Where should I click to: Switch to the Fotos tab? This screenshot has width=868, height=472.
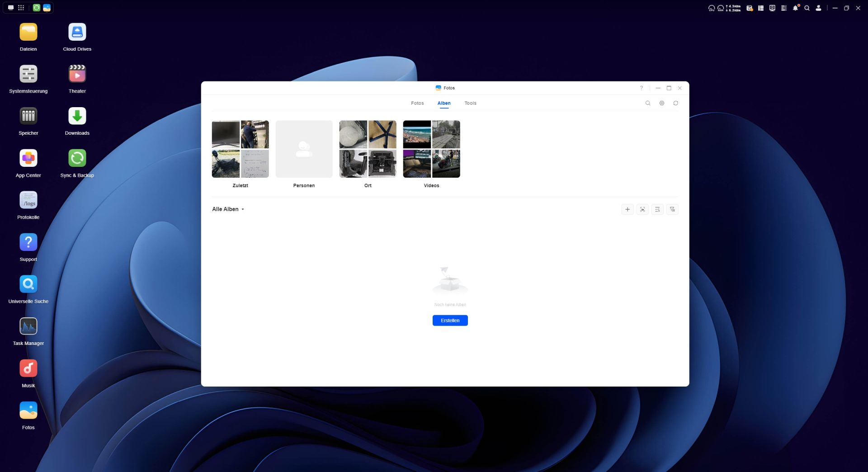click(x=417, y=103)
